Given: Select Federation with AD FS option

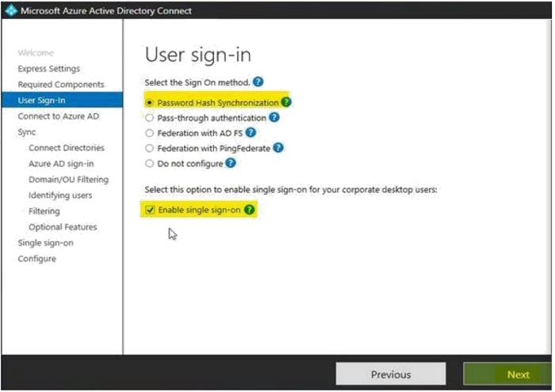Looking at the screenshot, I should coord(149,133).
